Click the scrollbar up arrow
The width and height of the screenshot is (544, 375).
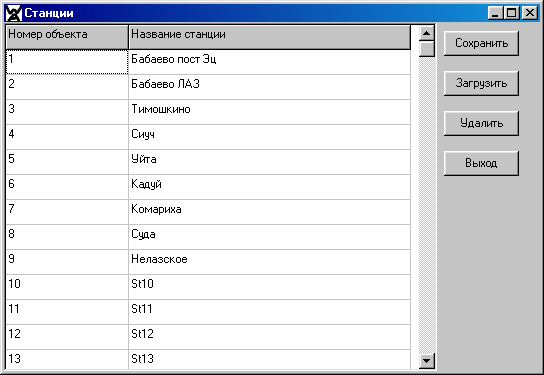click(x=427, y=33)
